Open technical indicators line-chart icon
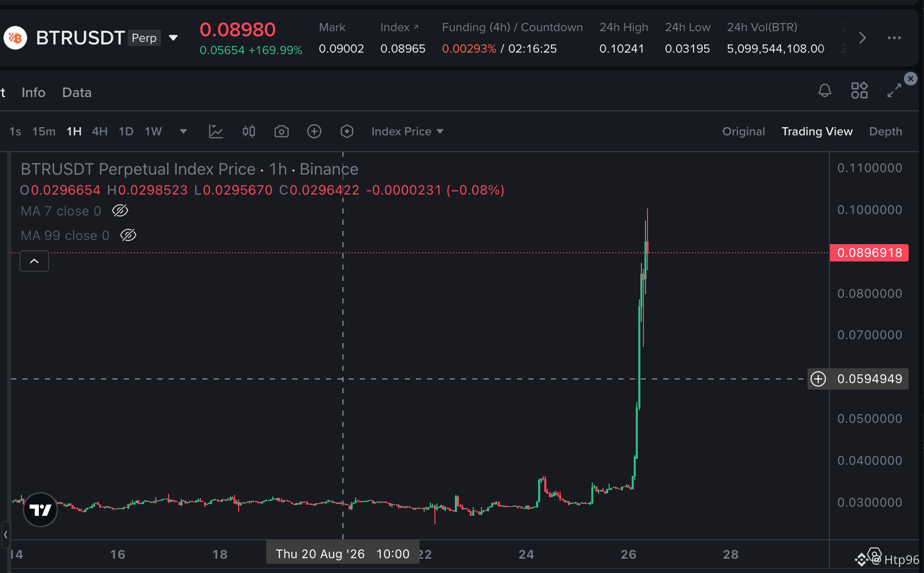 coord(216,131)
